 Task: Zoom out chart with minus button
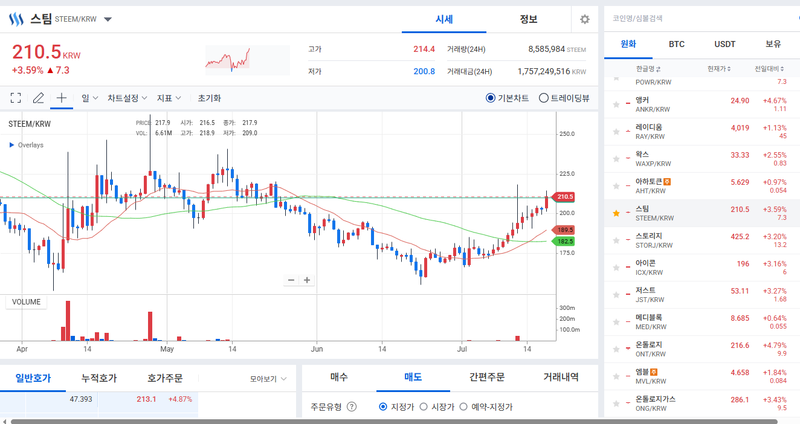(291, 280)
